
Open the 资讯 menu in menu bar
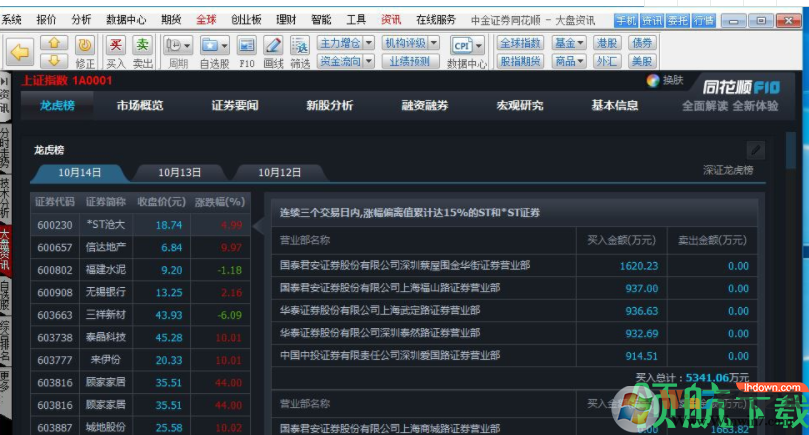392,19
